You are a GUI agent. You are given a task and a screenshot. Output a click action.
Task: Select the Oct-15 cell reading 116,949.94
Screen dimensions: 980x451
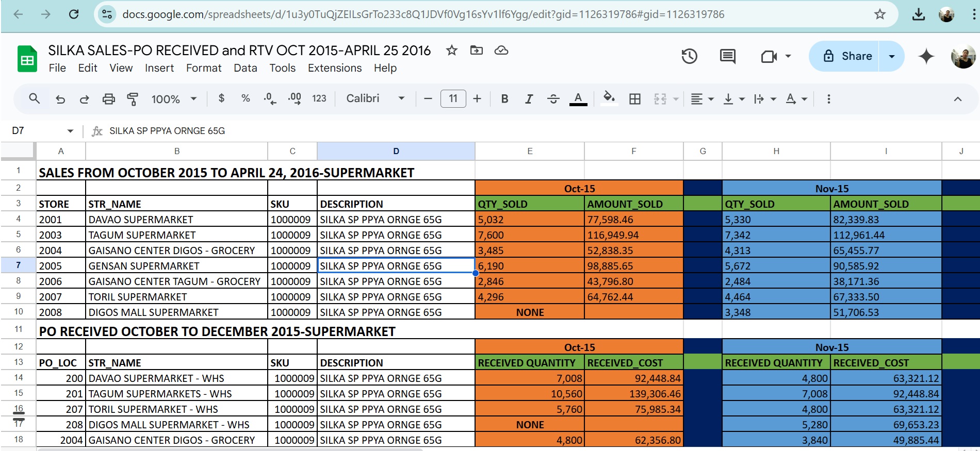click(633, 235)
